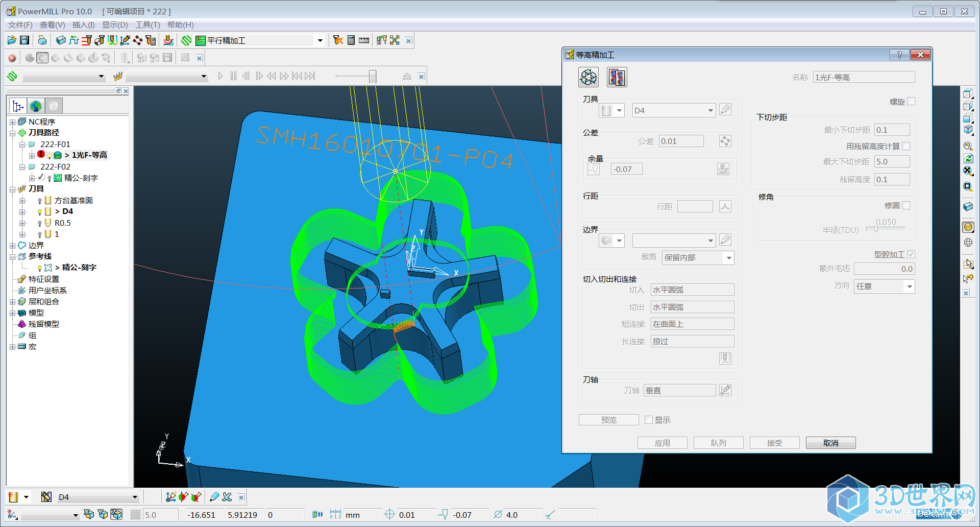The image size is (980, 527).
Task: Open 工具(T) menu
Action: coord(148,25)
